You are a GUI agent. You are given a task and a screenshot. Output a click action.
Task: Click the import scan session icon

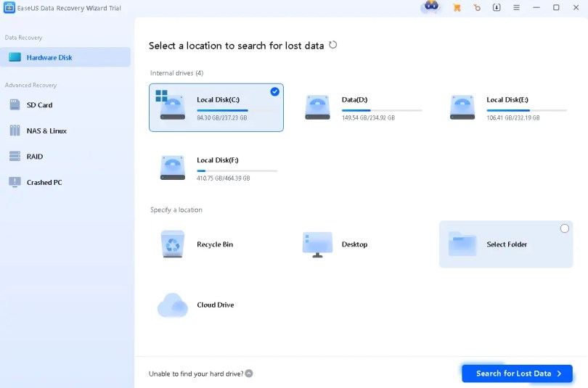tap(497, 7)
